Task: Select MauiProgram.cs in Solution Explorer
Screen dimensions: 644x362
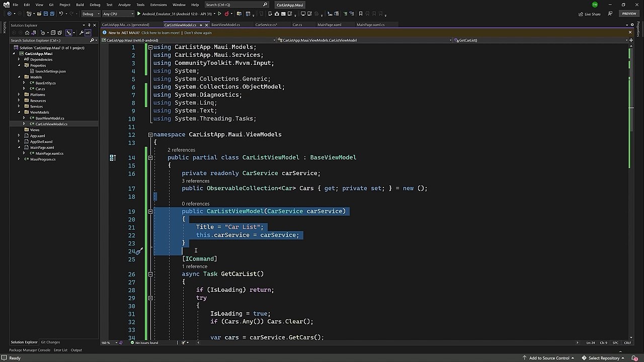Action: point(43,159)
